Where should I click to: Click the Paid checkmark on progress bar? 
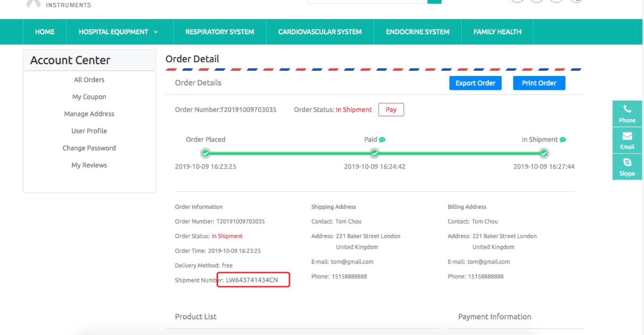[x=374, y=153]
